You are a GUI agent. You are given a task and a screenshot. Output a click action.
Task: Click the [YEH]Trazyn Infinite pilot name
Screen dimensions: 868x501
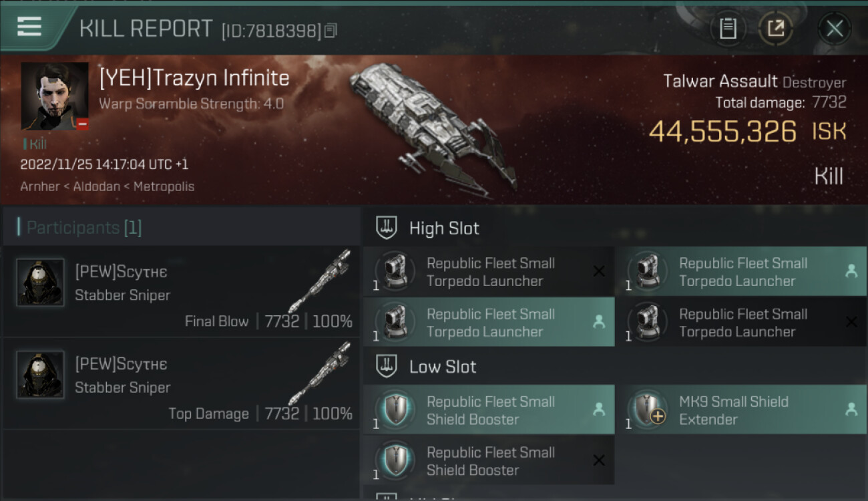tap(194, 78)
